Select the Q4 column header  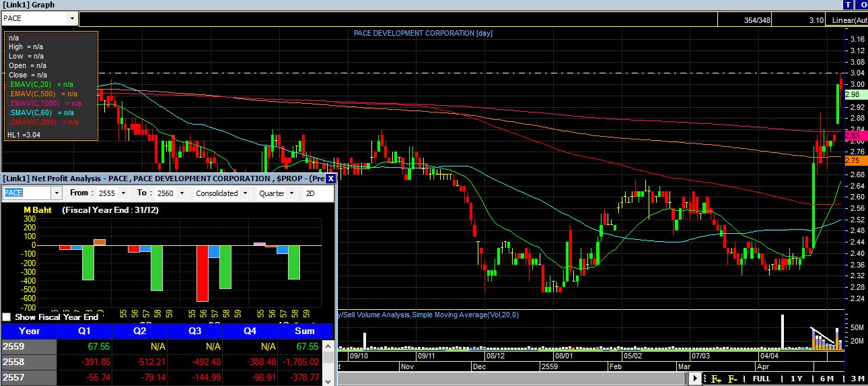pyautogui.click(x=250, y=331)
